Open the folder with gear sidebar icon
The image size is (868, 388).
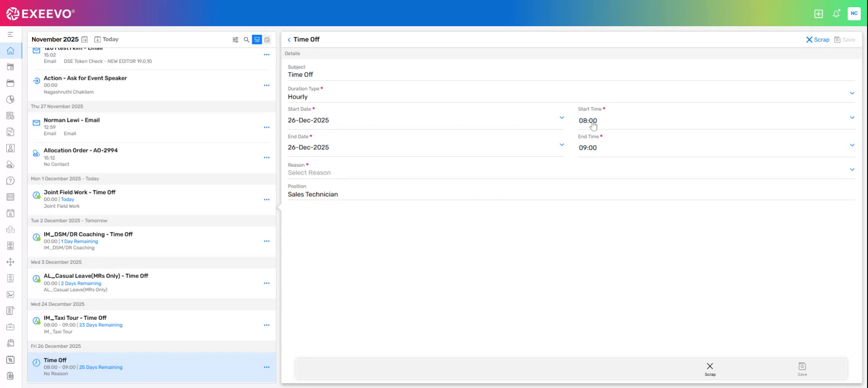(10, 67)
